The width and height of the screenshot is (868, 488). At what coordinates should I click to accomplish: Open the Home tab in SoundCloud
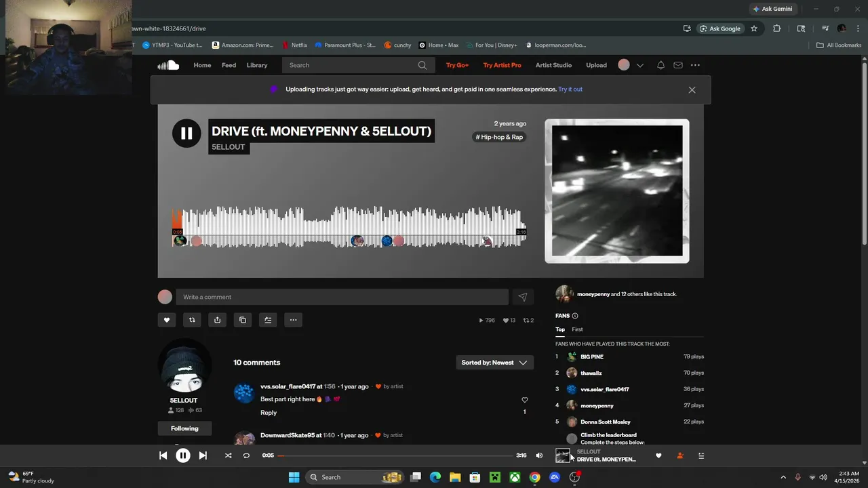point(202,65)
